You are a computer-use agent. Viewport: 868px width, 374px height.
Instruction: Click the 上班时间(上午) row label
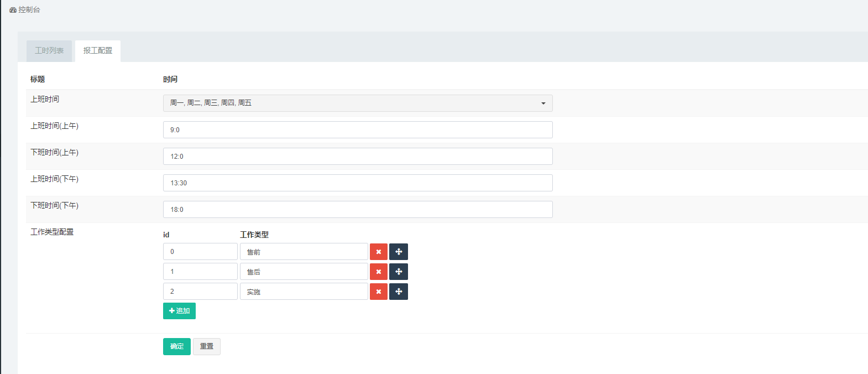[54, 126]
